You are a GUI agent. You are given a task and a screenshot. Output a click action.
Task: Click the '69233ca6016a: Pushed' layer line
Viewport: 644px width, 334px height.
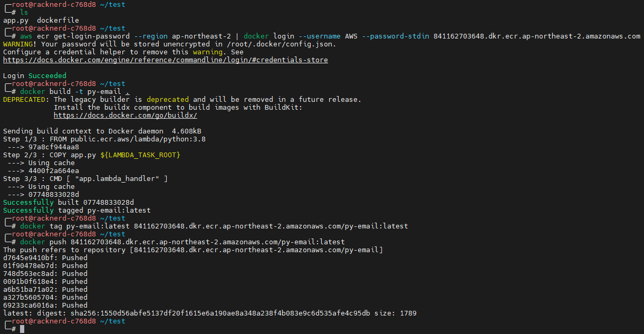[x=45, y=306]
